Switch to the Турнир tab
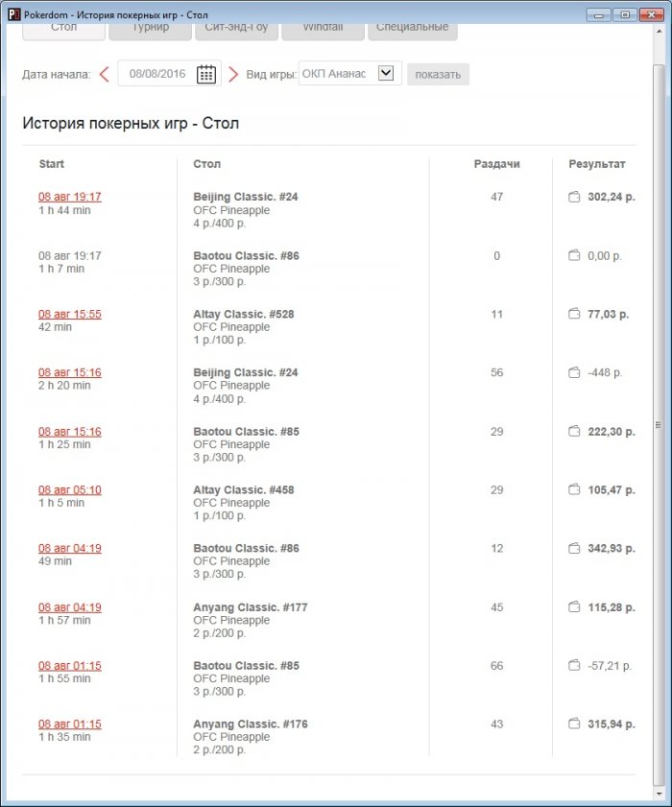 [151, 30]
